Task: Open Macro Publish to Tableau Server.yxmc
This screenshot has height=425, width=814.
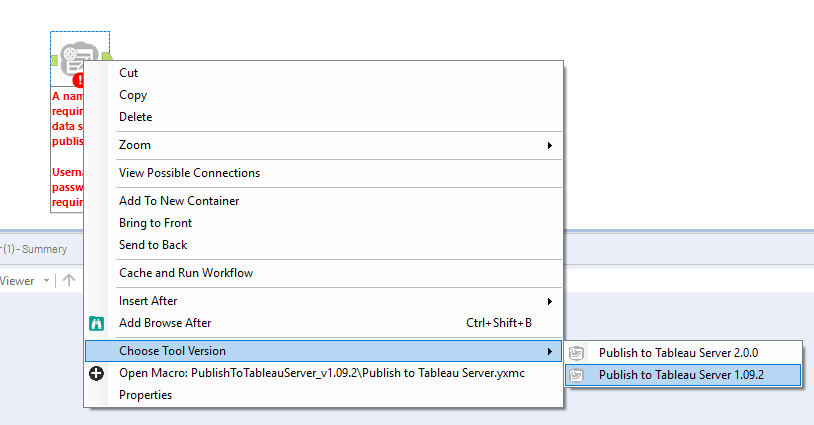Action: tap(323, 373)
